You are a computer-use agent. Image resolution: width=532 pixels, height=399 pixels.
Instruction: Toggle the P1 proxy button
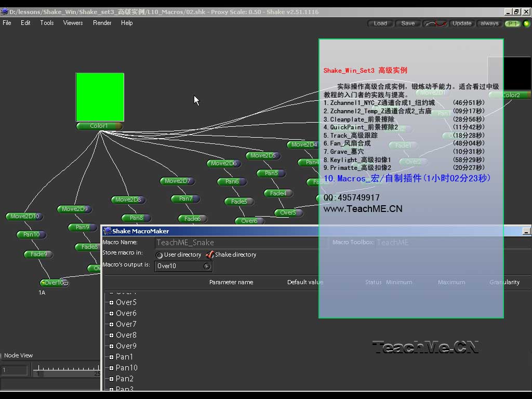pos(512,23)
